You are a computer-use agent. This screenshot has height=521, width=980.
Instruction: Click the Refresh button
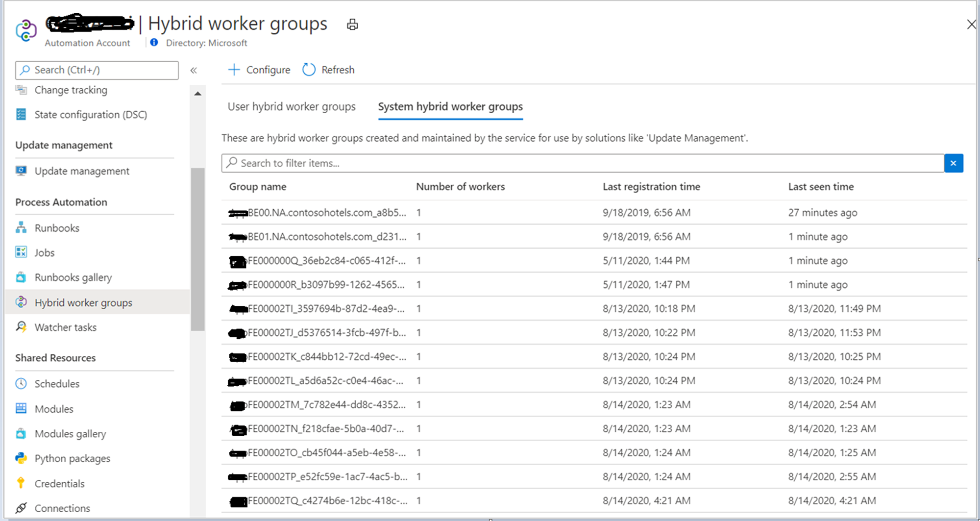click(328, 70)
